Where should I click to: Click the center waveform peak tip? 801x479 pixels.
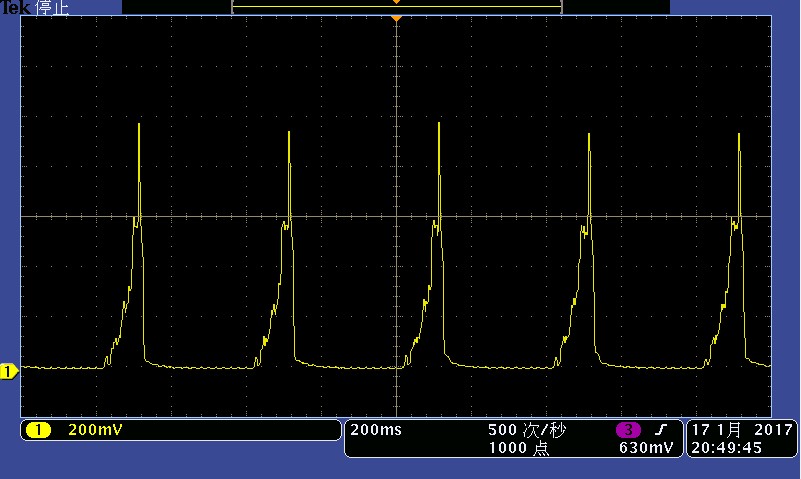[x=439, y=125]
